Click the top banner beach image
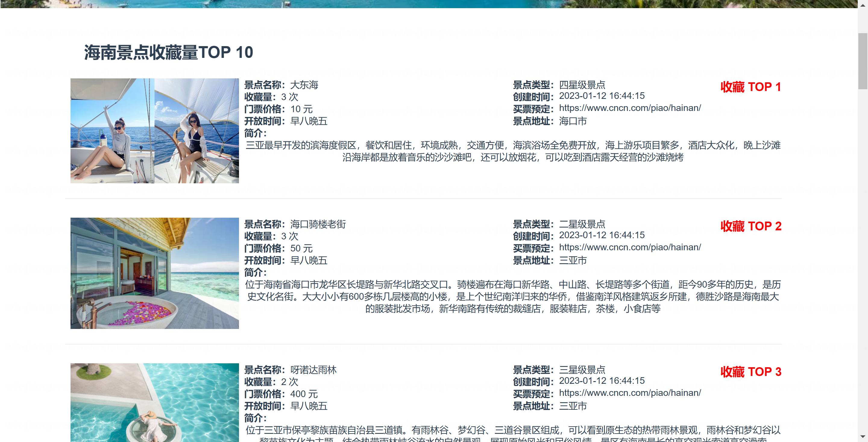The image size is (868, 442). (428, 3)
